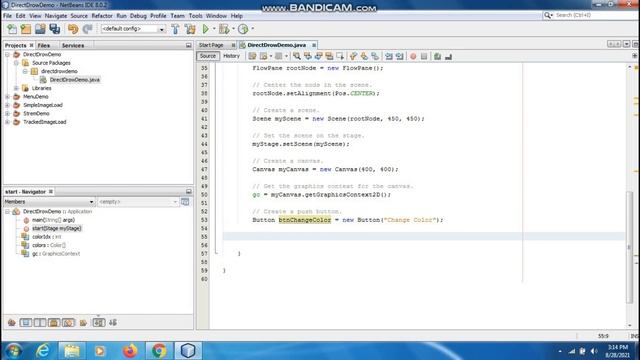Click the Shift Line Left icon
Screen dimensions: 640x360
pyautogui.click(x=389, y=56)
